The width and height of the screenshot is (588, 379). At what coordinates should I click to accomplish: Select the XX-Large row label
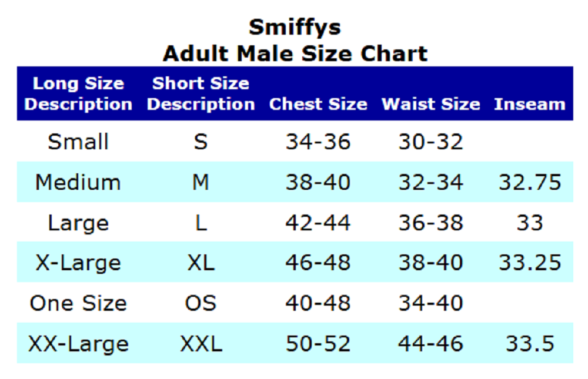pyautogui.click(x=78, y=343)
